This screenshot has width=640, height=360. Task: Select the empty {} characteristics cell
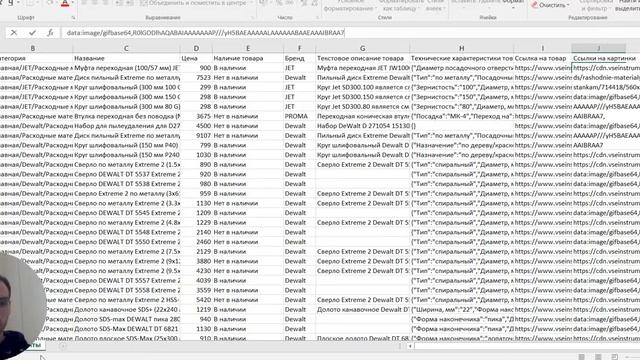pyautogui.click(x=462, y=126)
